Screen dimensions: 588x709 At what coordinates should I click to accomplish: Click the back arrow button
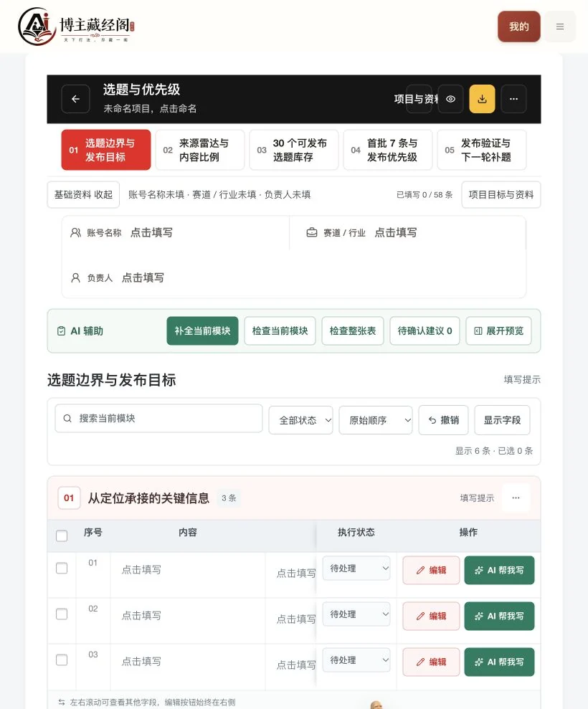coord(75,99)
